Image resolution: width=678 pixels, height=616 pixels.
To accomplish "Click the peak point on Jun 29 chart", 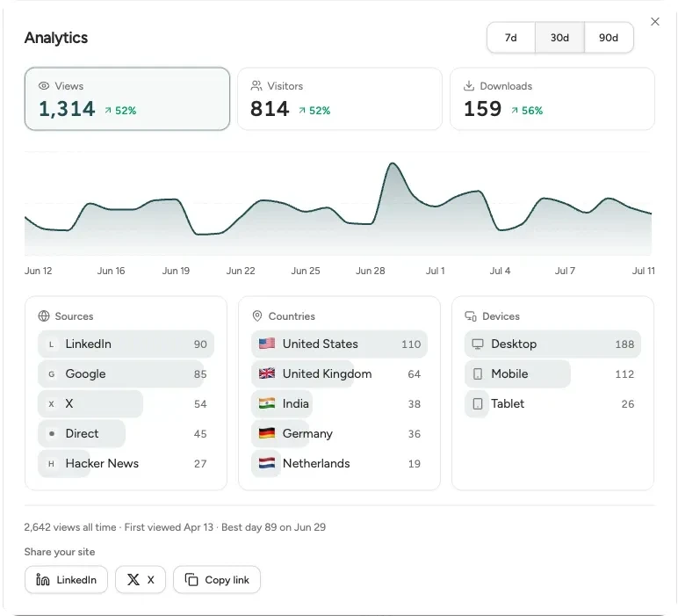I will coord(393,163).
